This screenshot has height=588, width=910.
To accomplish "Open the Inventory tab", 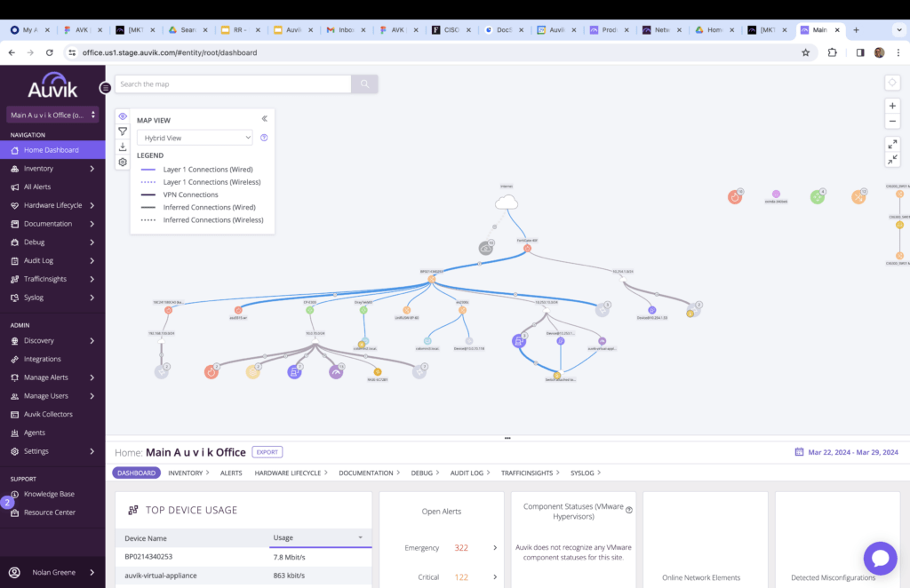I will pos(188,473).
